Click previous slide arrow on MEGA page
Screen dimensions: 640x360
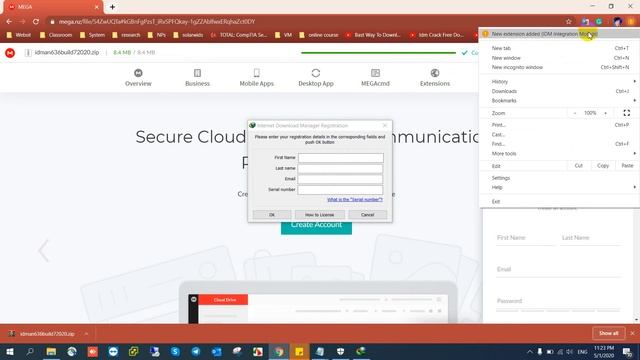pos(44,250)
